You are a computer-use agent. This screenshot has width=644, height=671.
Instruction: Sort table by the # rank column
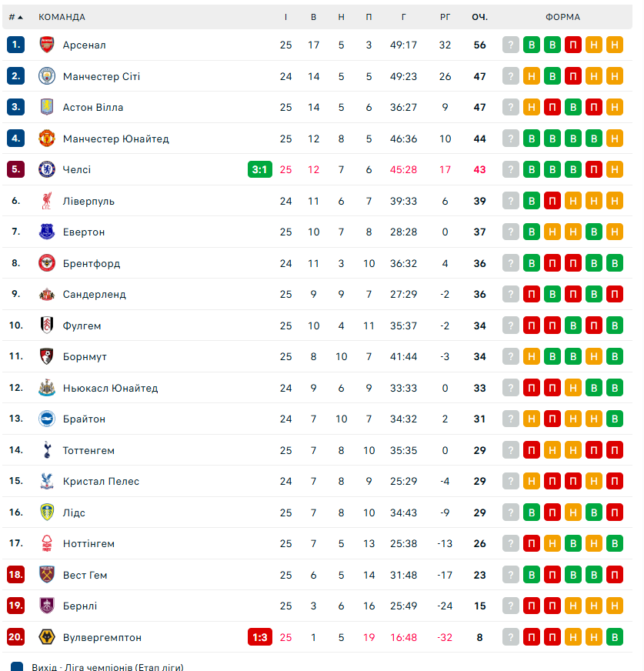[15, 17]
